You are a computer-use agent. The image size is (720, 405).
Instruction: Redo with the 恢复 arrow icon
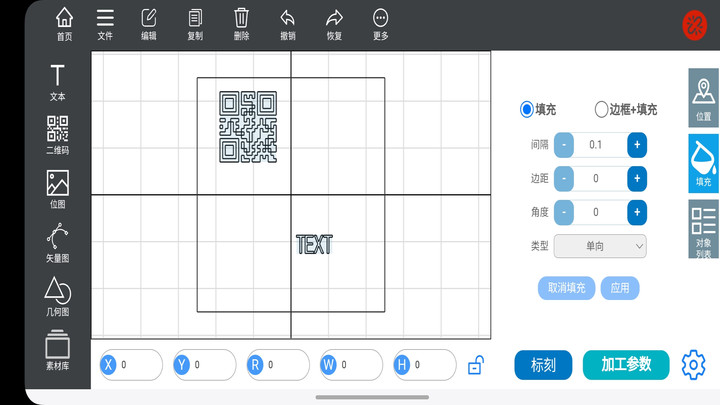click(x=334, y=24)
